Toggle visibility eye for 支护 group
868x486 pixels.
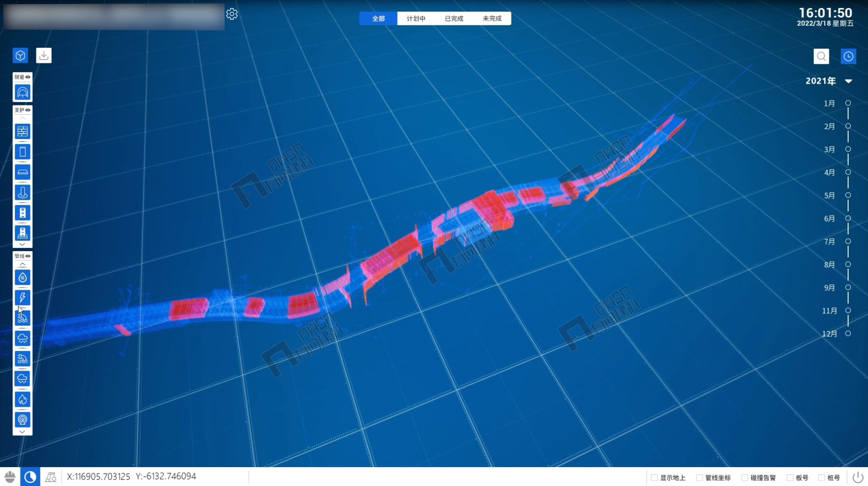point(28,110)
